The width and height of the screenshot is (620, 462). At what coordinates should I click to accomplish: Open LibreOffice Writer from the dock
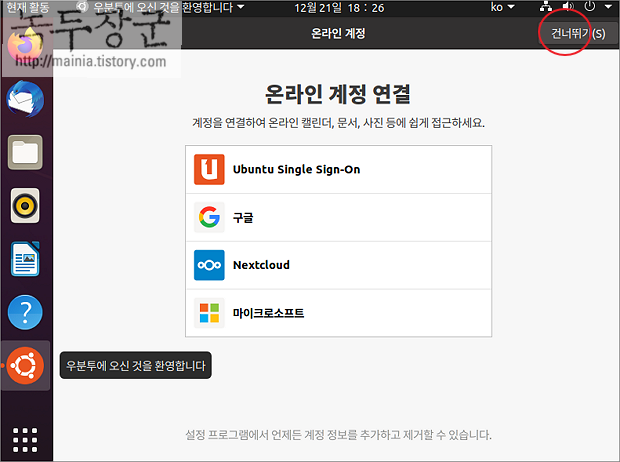[25, 259]
